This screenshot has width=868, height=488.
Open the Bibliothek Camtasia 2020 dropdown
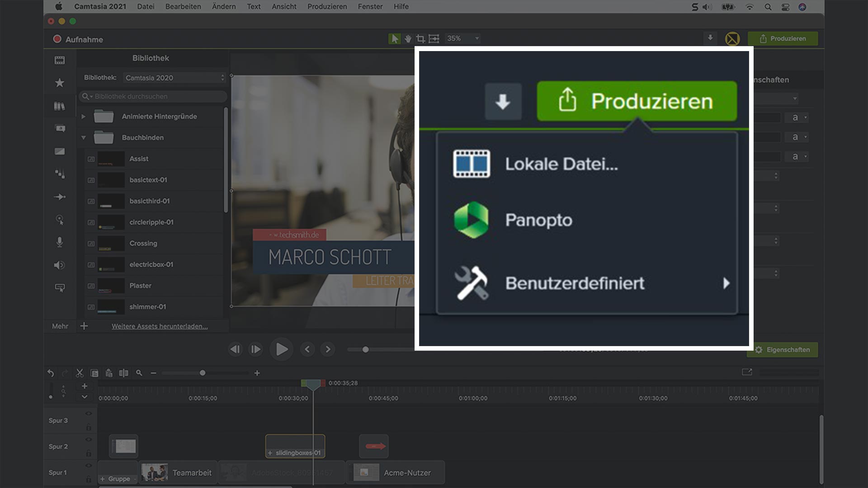175,78
